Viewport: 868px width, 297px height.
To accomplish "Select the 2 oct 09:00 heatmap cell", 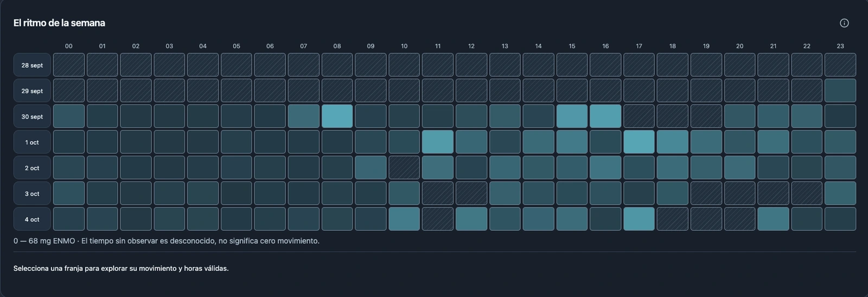I will [x=371, y=168].
